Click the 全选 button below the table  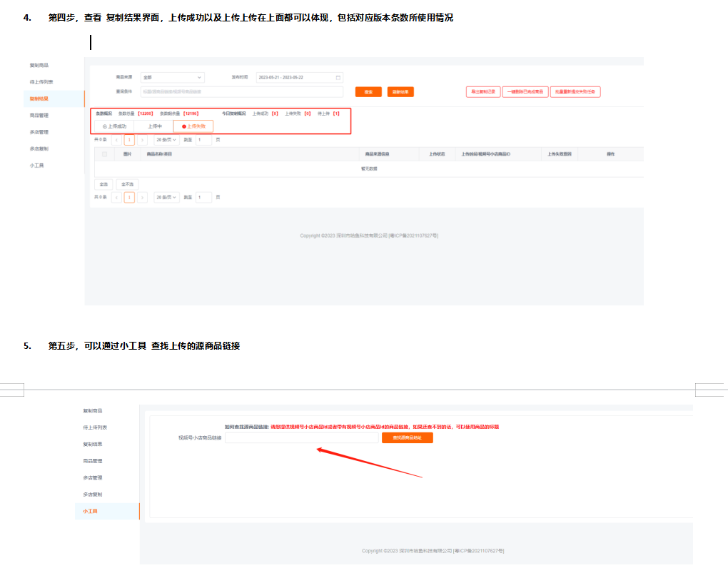point(103,184)
